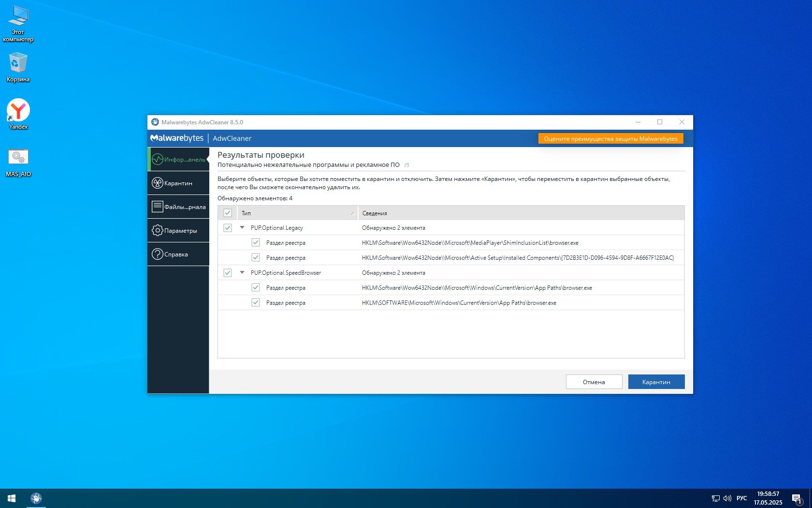Toggle the select-all checkbox in table header

pyautogui.click(x=228, y=213)
